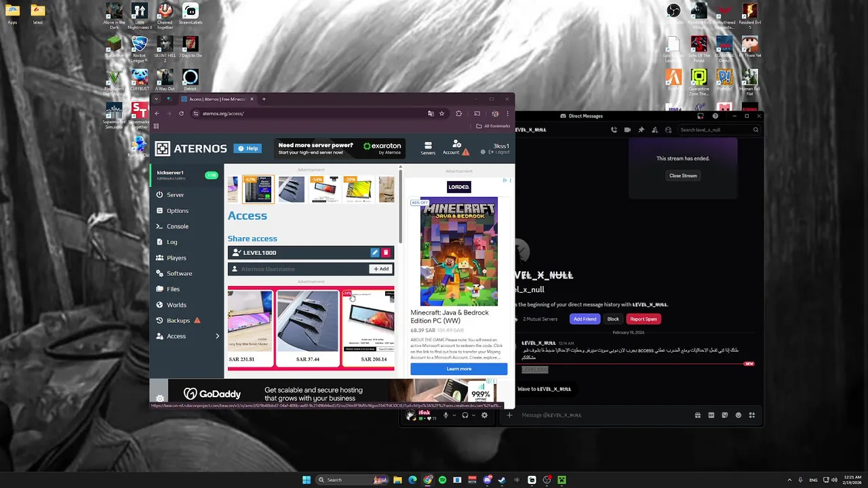Open File Explorer from the taskbar
This screenshot has height=488, width=868.
click(x=397, y=480)
